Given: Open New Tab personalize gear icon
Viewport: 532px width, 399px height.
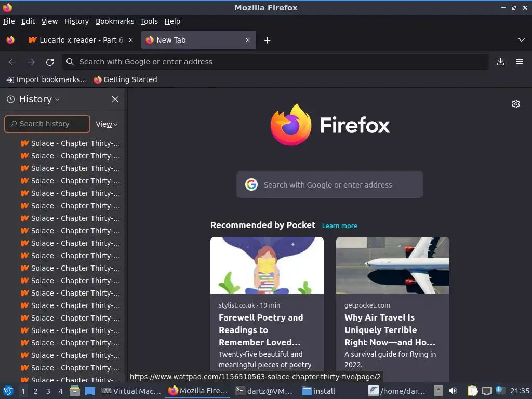Looking at the screenshot, I should (x=516, y=104).
